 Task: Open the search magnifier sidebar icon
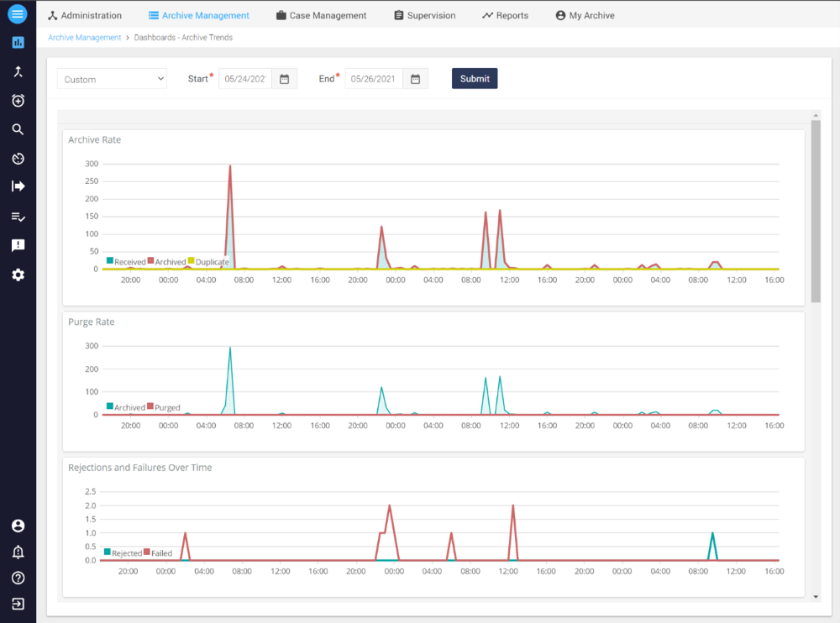point(18,129)
